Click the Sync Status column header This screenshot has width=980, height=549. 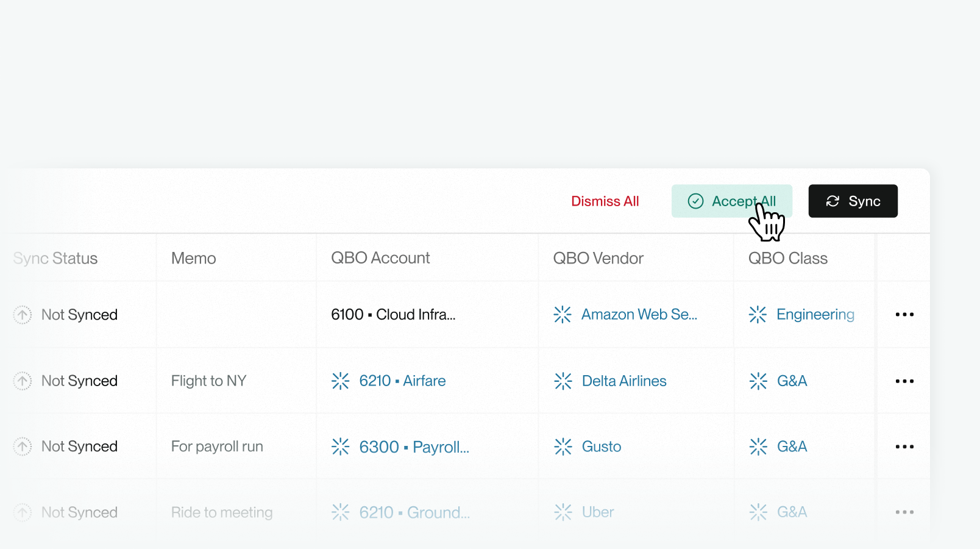point(55,258)
